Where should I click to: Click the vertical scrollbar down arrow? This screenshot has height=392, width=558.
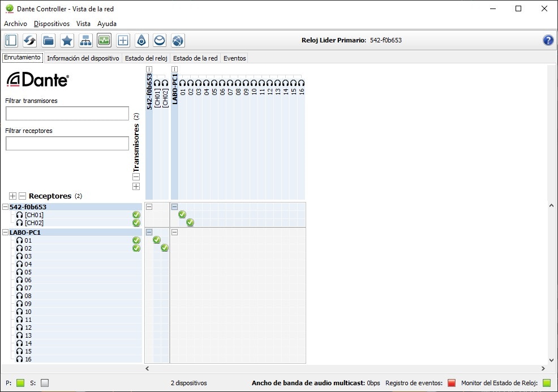coord(551,360)
